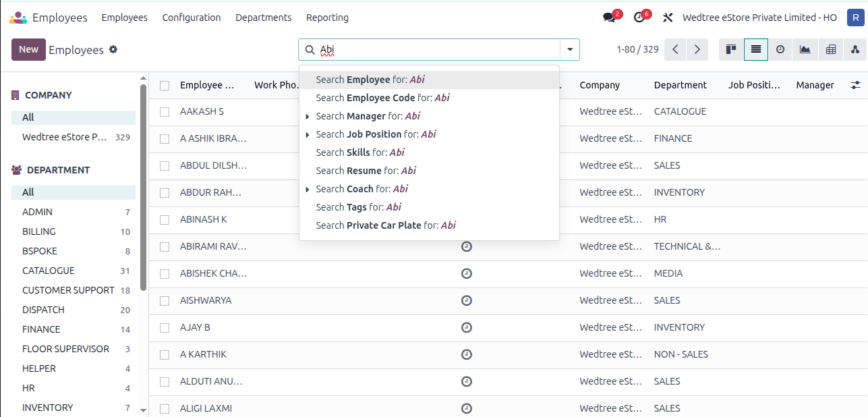Open the search options dropdown arrow
The image size is (868, 417).
point(570,49)
